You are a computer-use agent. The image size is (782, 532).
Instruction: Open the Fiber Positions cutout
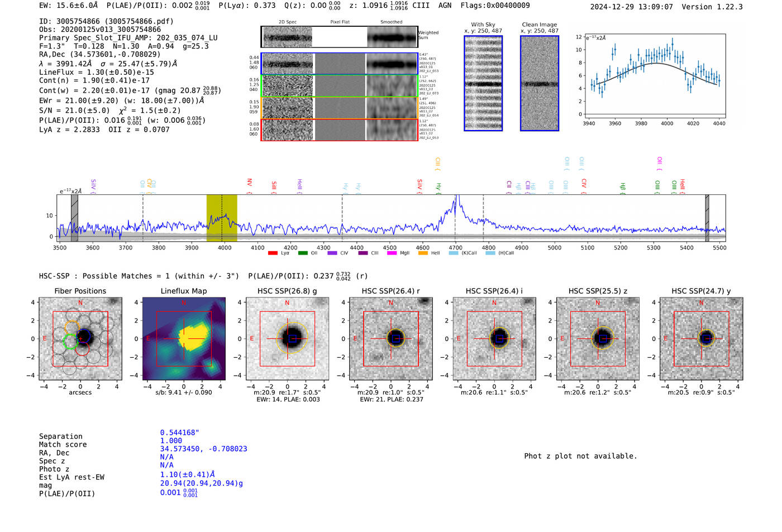(80, 339)
